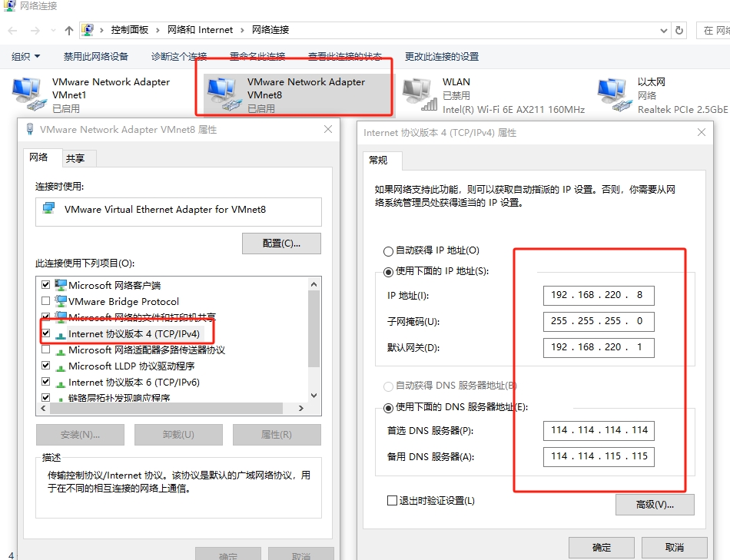
Task: Expand the address bar history dropdown
Action: click(664, 31)
